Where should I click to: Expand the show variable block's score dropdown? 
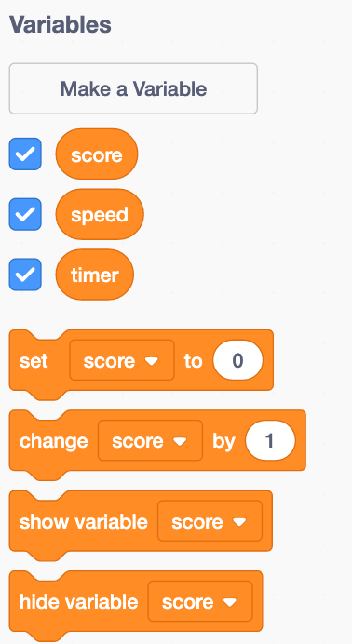pyautogui.click(x=210, y=521)
